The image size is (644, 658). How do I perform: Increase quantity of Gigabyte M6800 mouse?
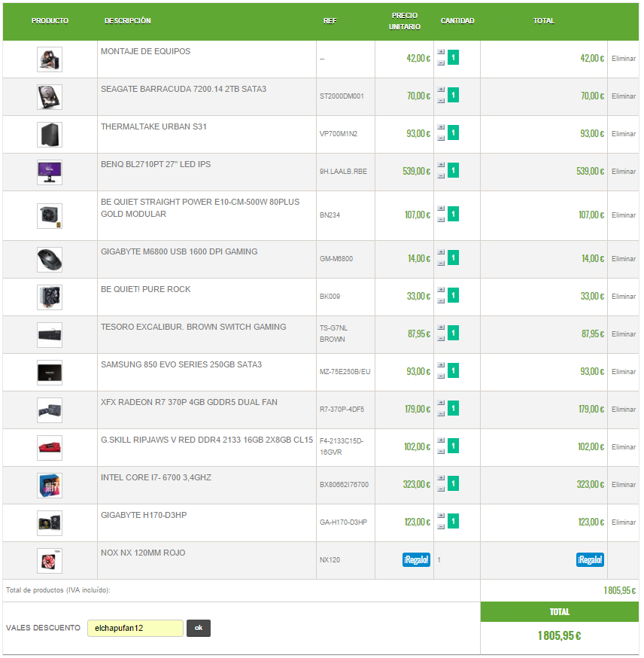[x=441, y=251]
